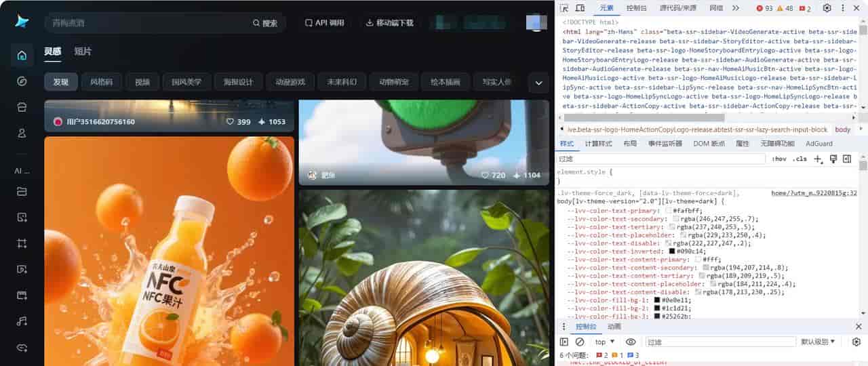The width and height of the screenshot is (868, 366).
Task: Open the user profile icon in sidebar
Action: coord(22,133)
